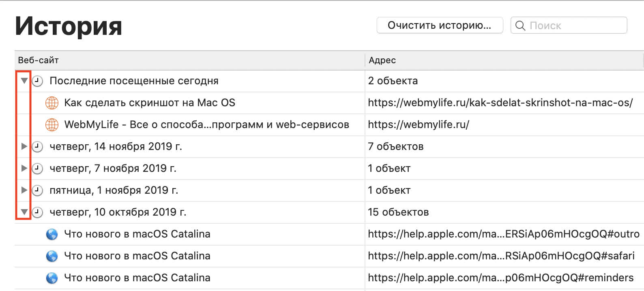Expand the 14 ноября 2019 history group
Viewport: 644px width, 291px height.
point(24,146)
